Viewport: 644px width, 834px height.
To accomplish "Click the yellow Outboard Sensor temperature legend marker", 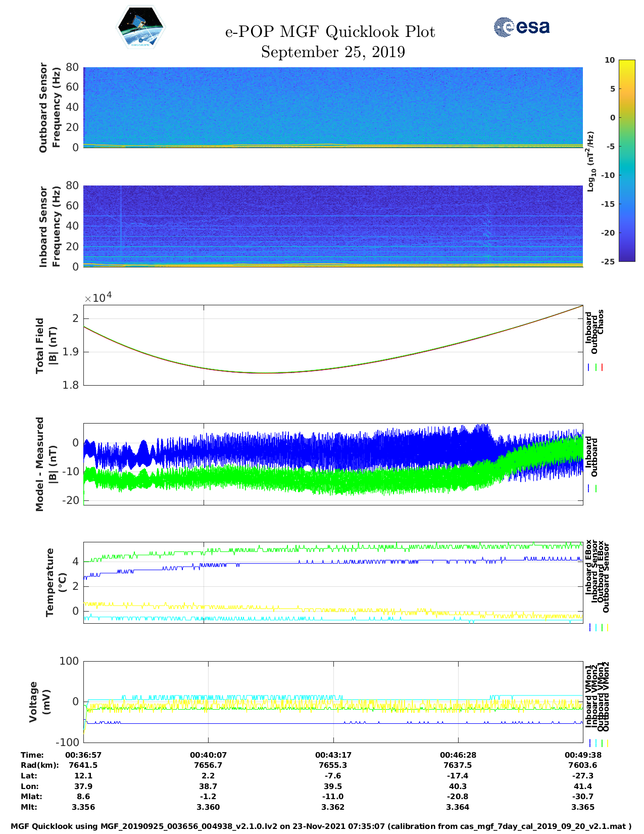I will 607,627.
